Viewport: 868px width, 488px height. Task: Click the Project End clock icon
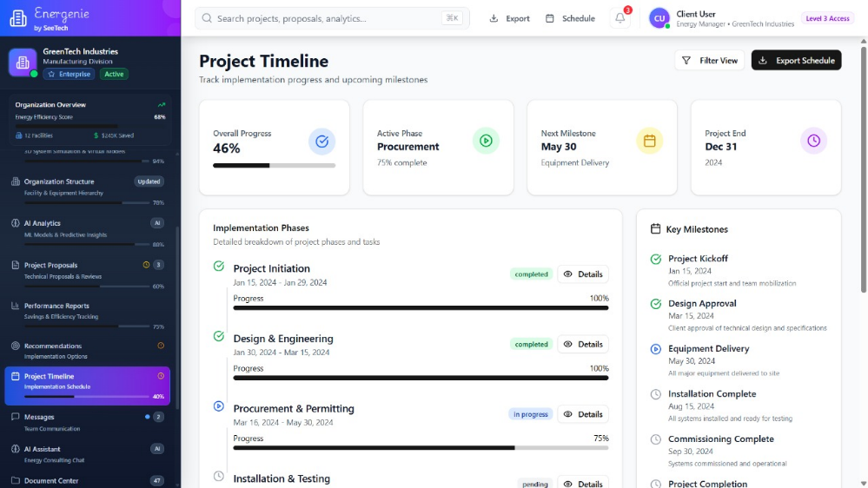click(813, 141)
